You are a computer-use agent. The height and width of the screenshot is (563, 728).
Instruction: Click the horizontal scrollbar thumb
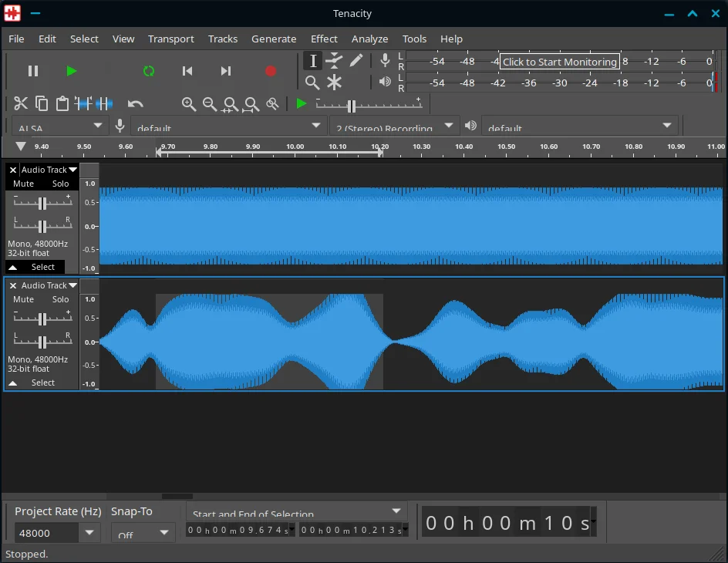177,496
